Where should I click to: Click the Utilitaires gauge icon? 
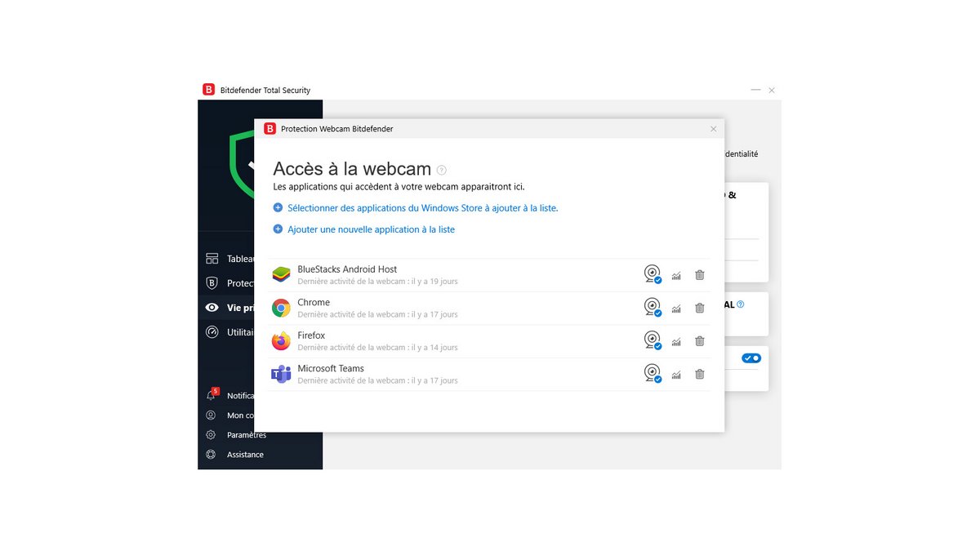[x=212, y=332]
